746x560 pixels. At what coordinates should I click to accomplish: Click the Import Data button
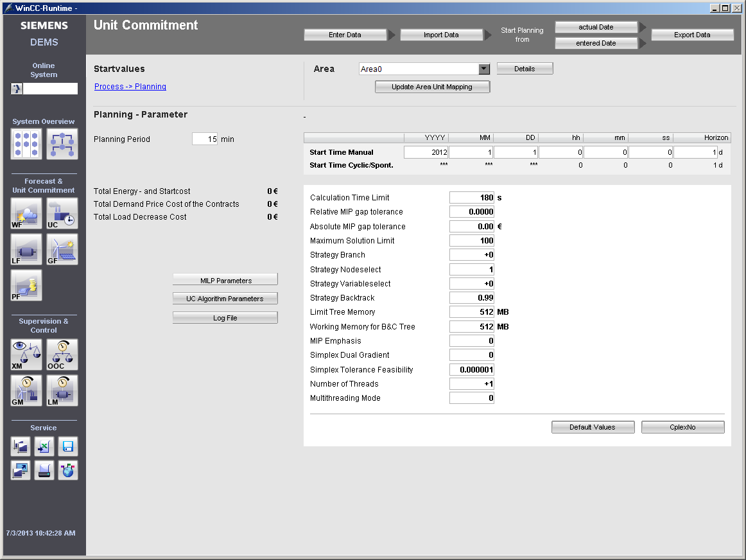pyautogui.click(x=442, y=35)
